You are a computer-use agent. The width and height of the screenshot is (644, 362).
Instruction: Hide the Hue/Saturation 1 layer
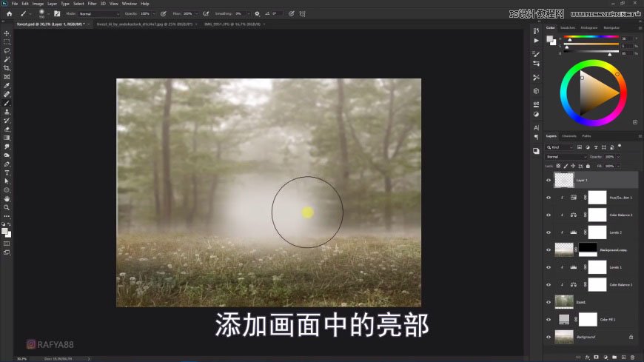549,198
